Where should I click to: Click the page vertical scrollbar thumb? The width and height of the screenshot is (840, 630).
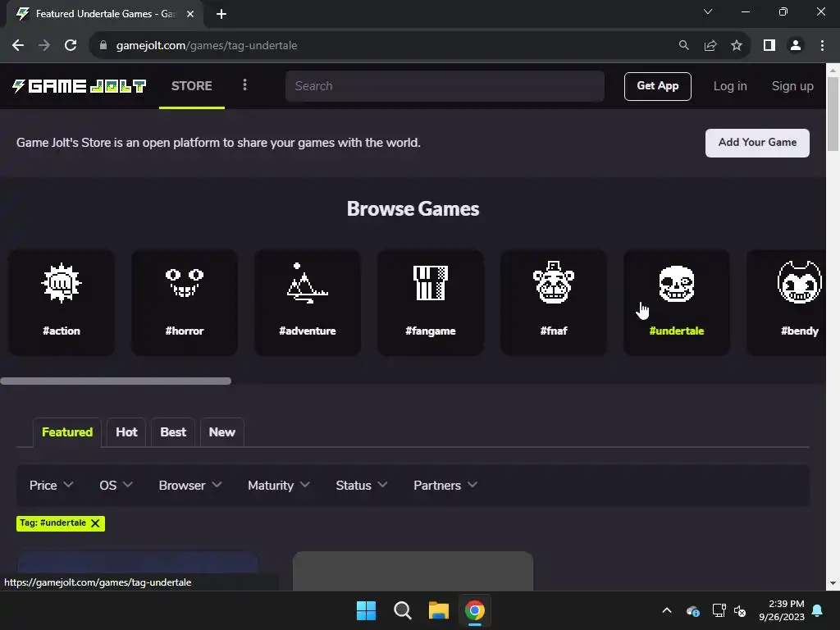point(833,113)
